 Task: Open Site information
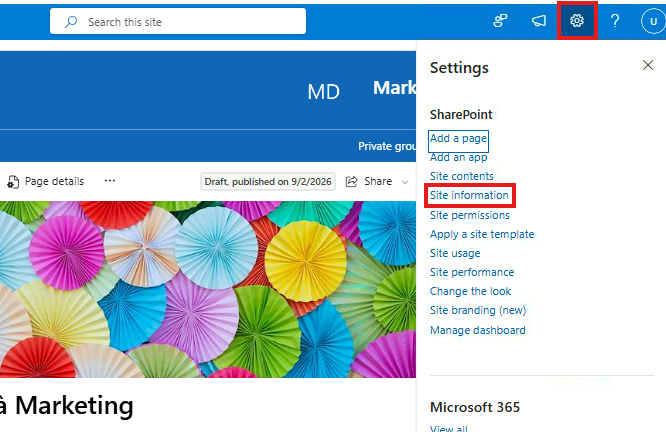[469, 195]
